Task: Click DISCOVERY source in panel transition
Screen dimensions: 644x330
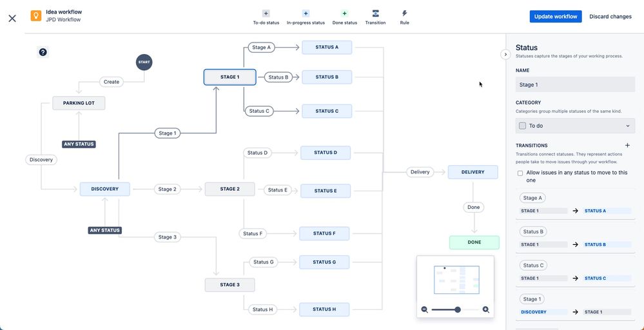Action: pyautogui.click(x=543, y=312)
